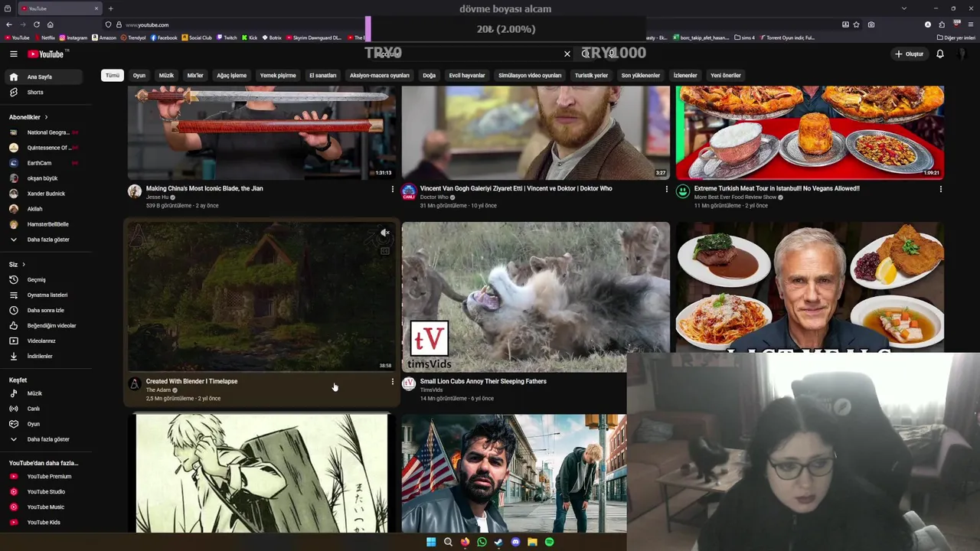Play the lion cubs video thumbnail
980x551 pixels.
pos(536,297)
